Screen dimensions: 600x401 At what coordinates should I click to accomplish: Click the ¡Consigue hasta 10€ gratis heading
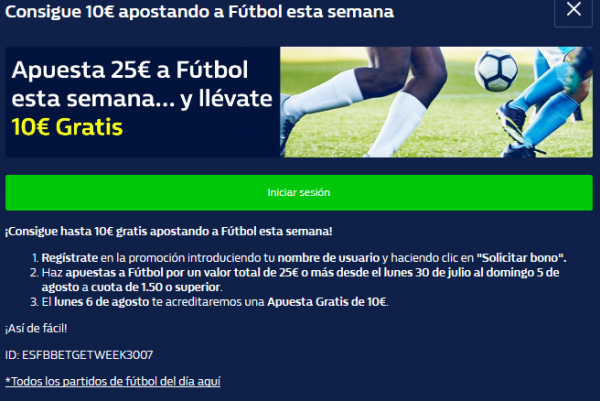pyautogui.click(x=169, y=231)
